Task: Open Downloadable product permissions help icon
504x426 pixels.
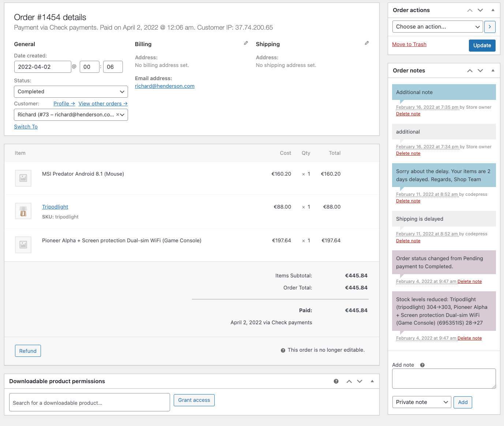Action: pos(336,381)
